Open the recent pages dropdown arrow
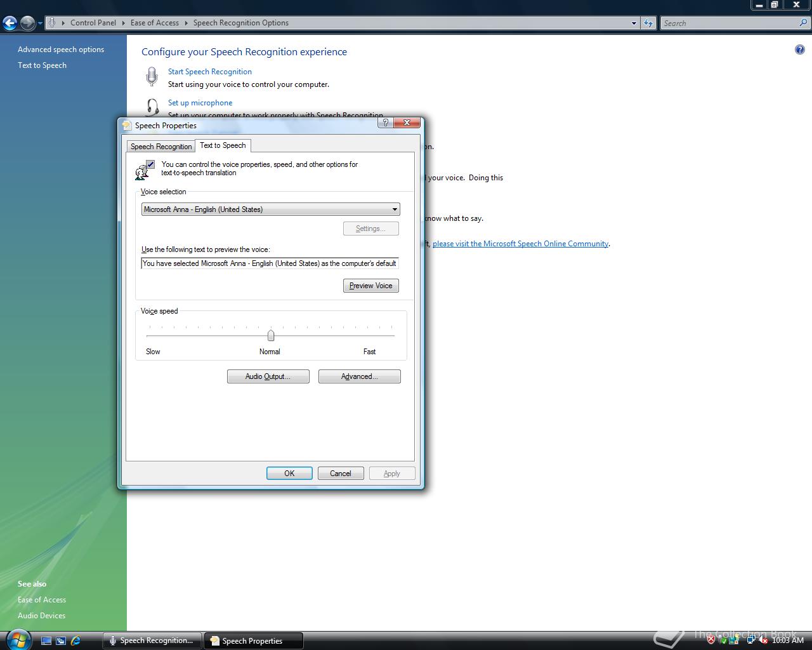 tap(40, 23)
